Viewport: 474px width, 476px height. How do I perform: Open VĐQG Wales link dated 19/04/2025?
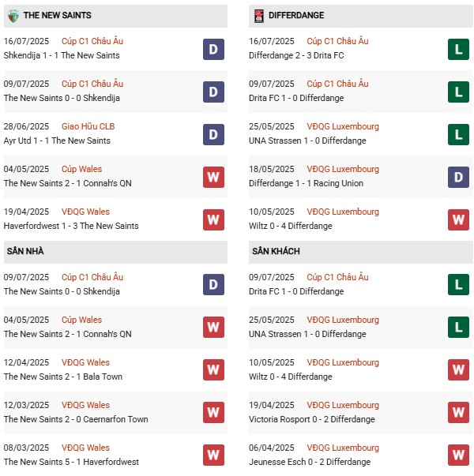pos(85,212)
